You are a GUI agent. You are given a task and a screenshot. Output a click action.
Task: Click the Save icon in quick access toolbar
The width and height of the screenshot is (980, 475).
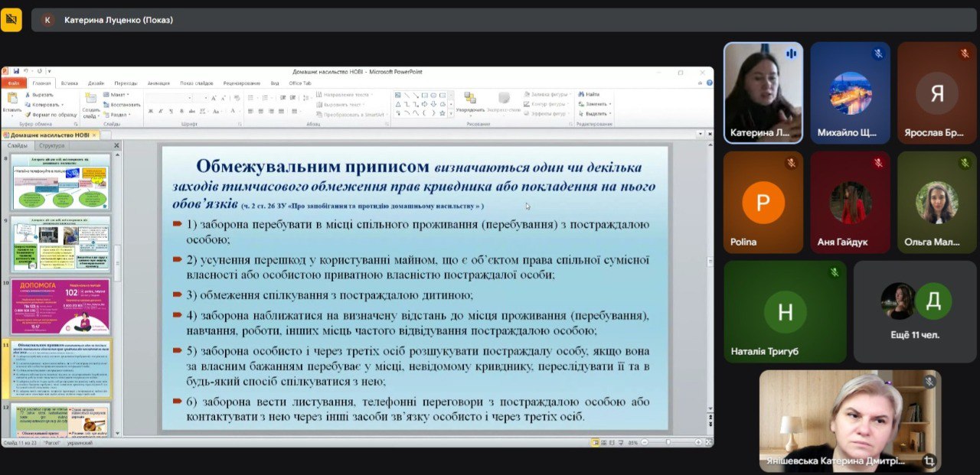[x=16, y=72]
